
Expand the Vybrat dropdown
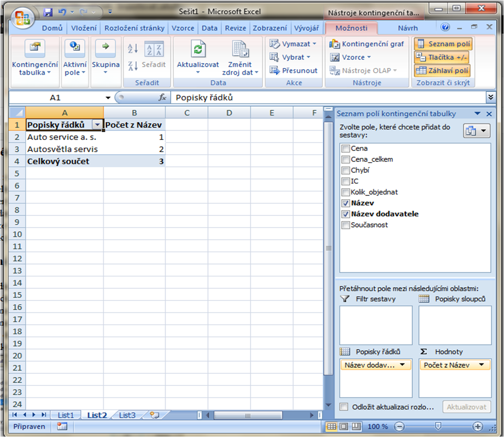(308, 57)
